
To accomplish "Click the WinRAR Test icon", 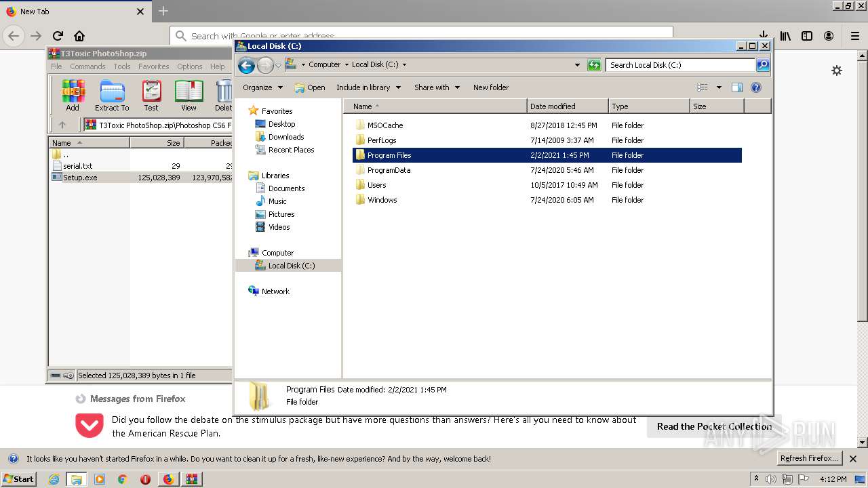I will [151, 95].
